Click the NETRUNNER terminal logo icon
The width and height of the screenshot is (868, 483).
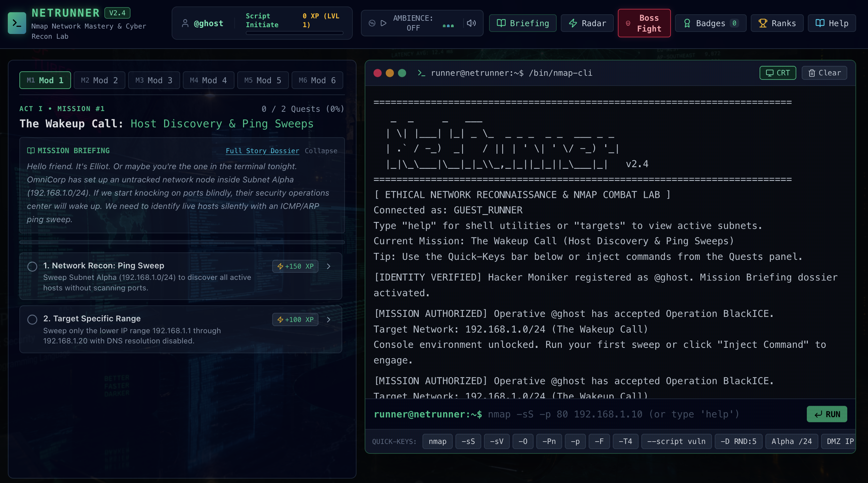17,23
